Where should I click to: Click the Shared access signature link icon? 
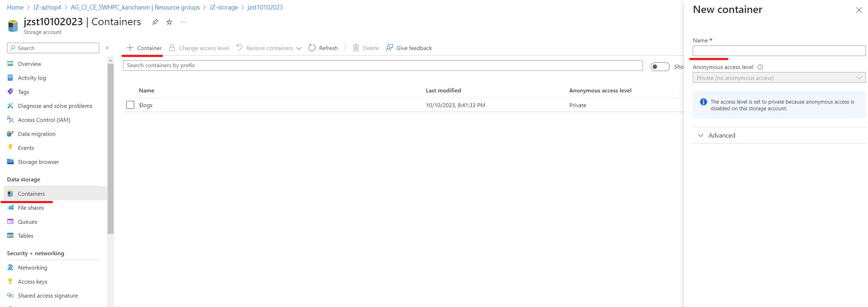coord(10,295)
